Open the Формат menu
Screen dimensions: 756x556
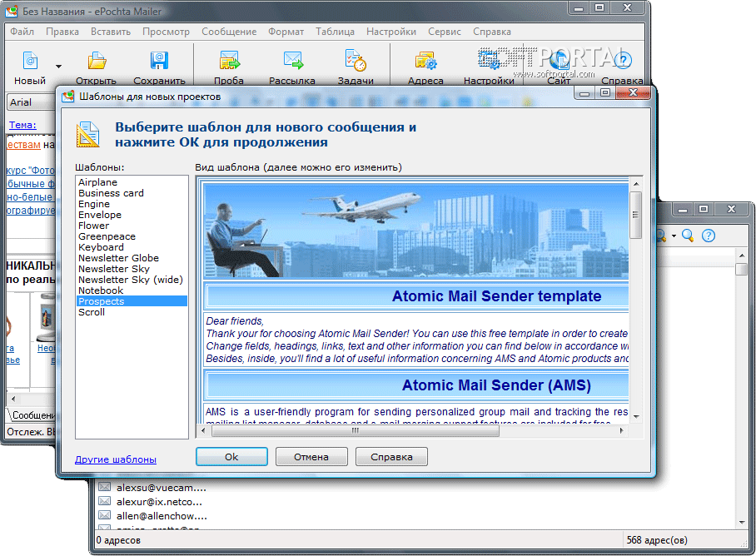[x=286, y=32]
